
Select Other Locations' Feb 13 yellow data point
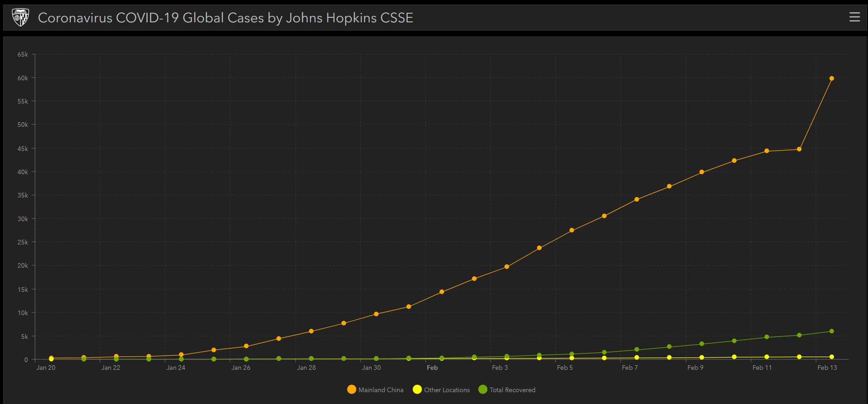coord(832,357)
